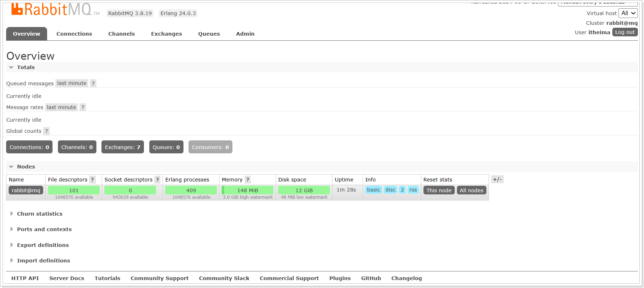Select the Overview tab
644x288 pixels.
pos(27,34)
